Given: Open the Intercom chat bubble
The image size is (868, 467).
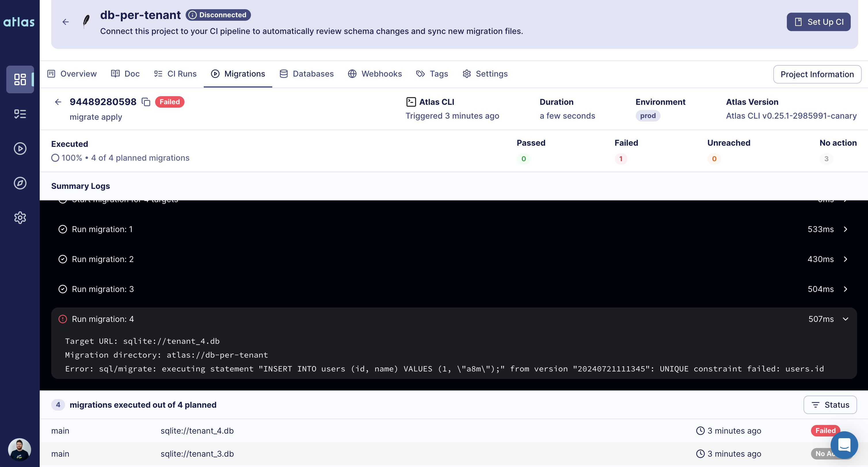Looking at the screenshot, I should [844, 445].
